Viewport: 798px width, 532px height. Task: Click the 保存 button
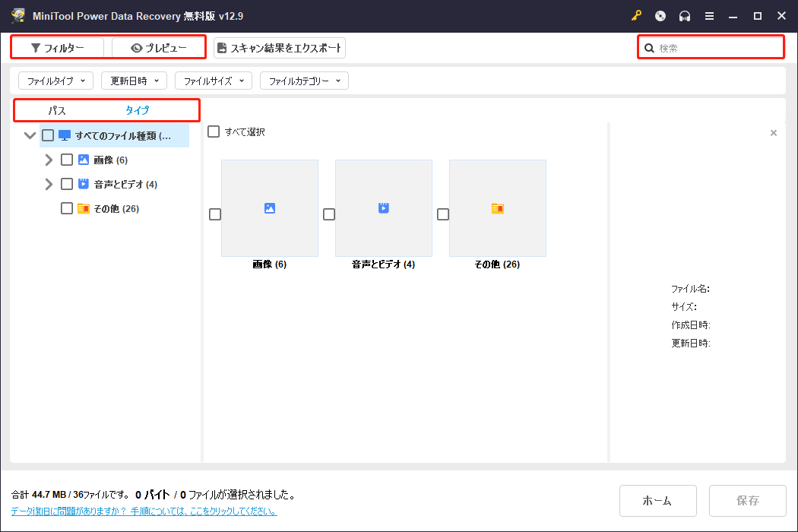coord(748,501)
